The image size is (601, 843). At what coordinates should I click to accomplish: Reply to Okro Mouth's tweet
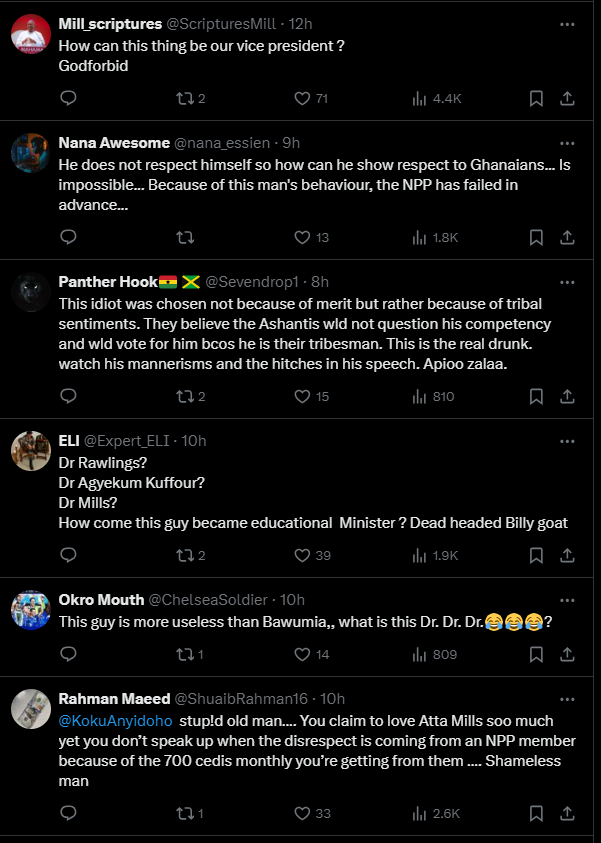pos(68,654)
